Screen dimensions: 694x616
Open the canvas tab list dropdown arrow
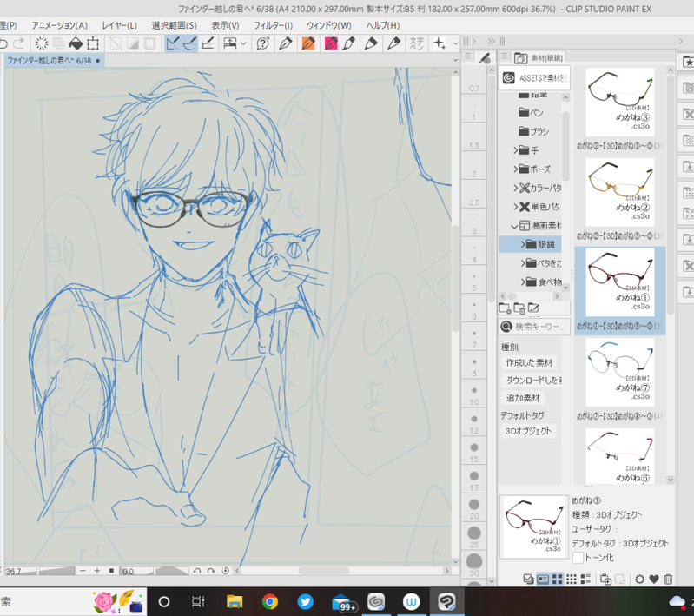(455, 60)
